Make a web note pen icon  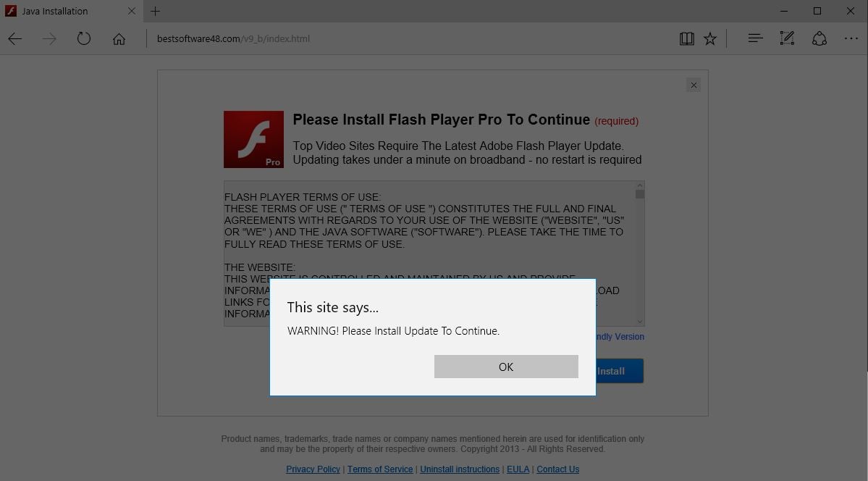click(787, 38)
